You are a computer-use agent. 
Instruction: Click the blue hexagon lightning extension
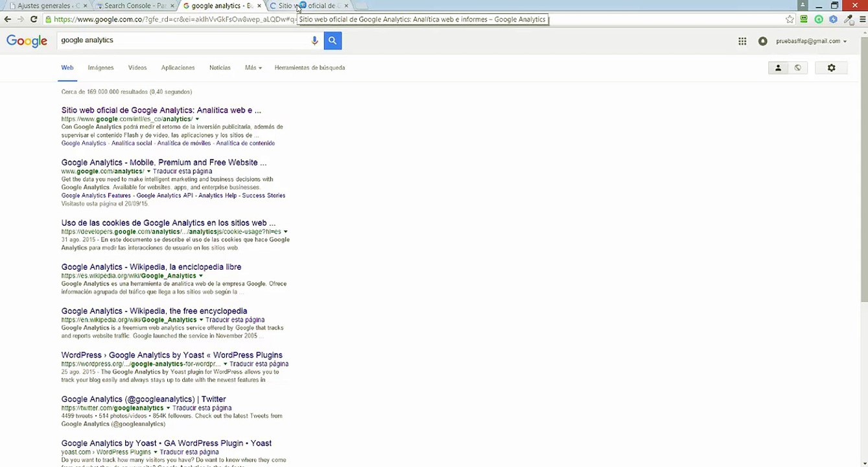point(834,19)
